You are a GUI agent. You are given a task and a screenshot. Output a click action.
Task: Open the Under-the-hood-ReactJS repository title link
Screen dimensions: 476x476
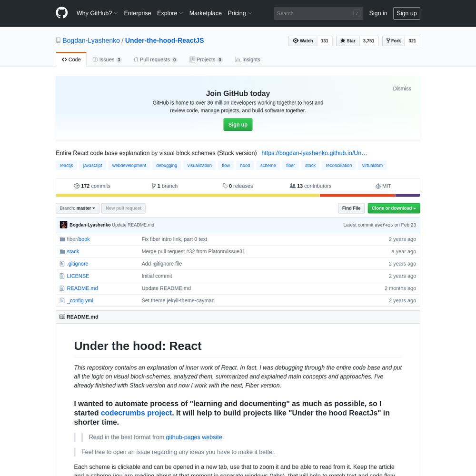pos(164,40)
